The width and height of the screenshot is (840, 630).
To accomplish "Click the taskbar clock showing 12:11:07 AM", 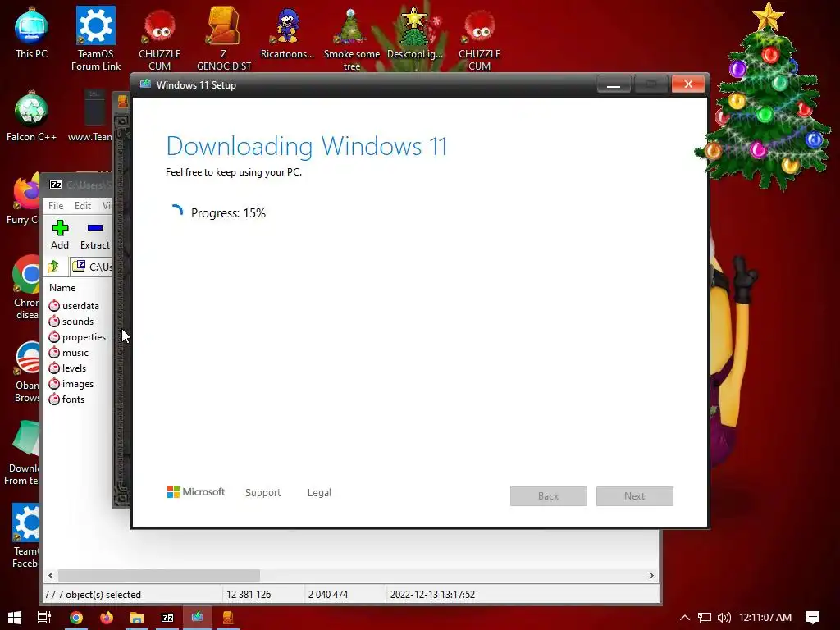I will (765, 618).
